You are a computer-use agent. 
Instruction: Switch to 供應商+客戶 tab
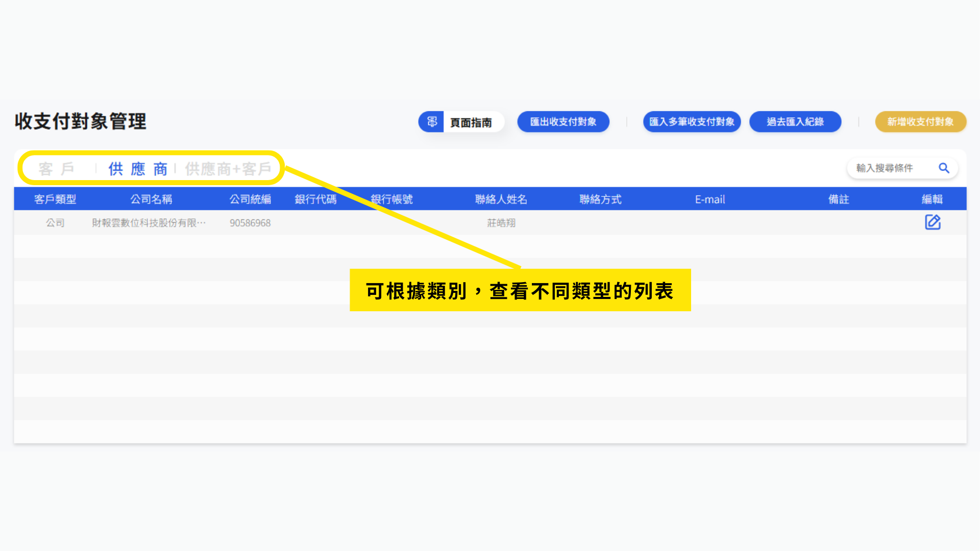pos(228,169)
